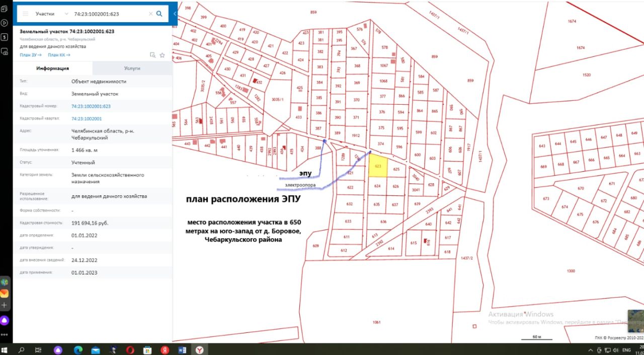This screenshot has width=644, height=355.
Task: Add a new item with the sidebar plus icon
Action: pos(5,305)
